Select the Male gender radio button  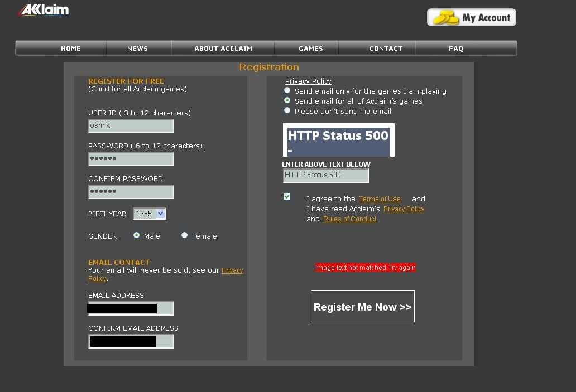pos(136,235)
